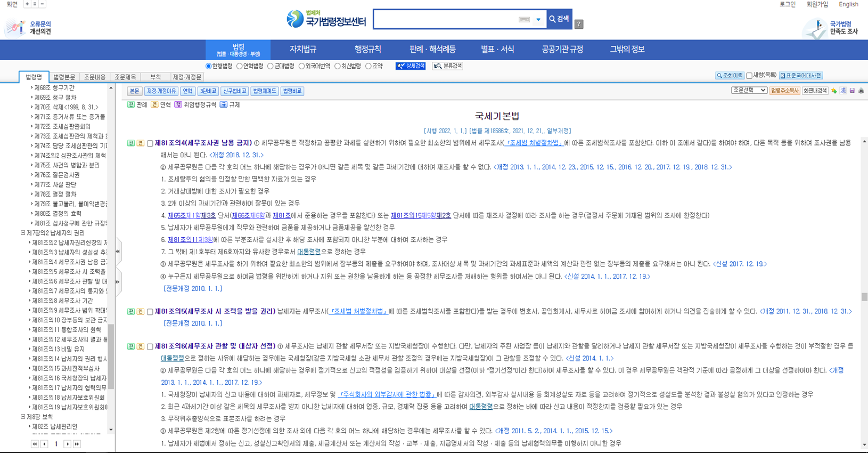This screenshot has height=453, width=868.
Task: Go to last page in sidebar pager
Action: click(x=77, y=444)
